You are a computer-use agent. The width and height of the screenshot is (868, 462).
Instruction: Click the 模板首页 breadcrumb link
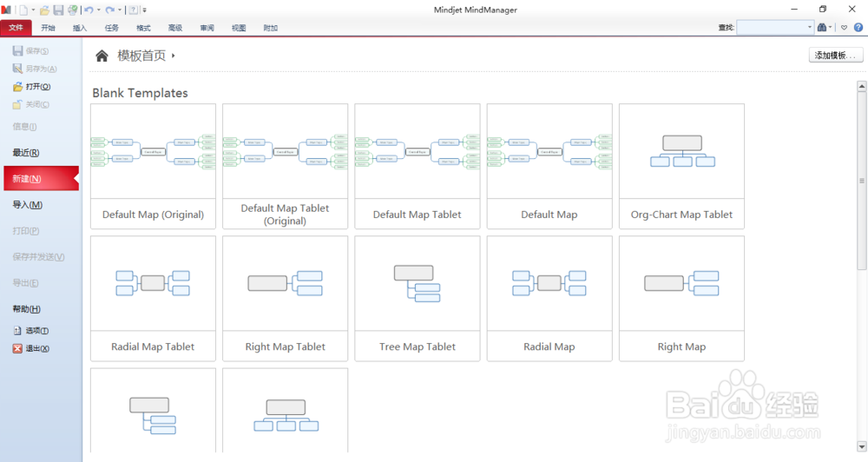click(x=141, y=56)
